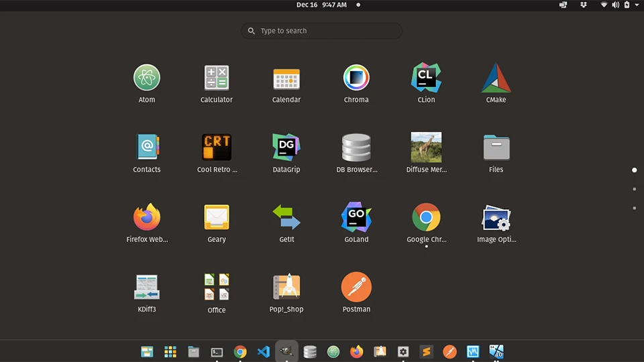Open the GoLand app
The image size is (644, 362).
click(356, 218)
